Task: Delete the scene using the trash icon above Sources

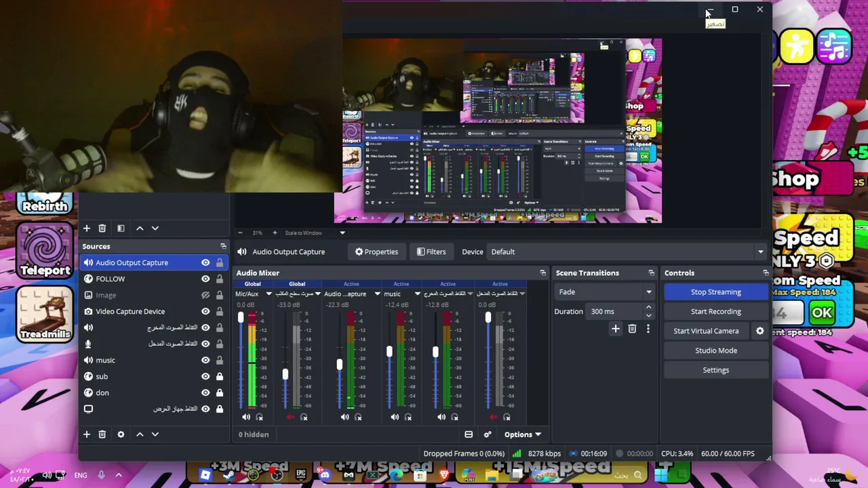Action: (102, 228)
